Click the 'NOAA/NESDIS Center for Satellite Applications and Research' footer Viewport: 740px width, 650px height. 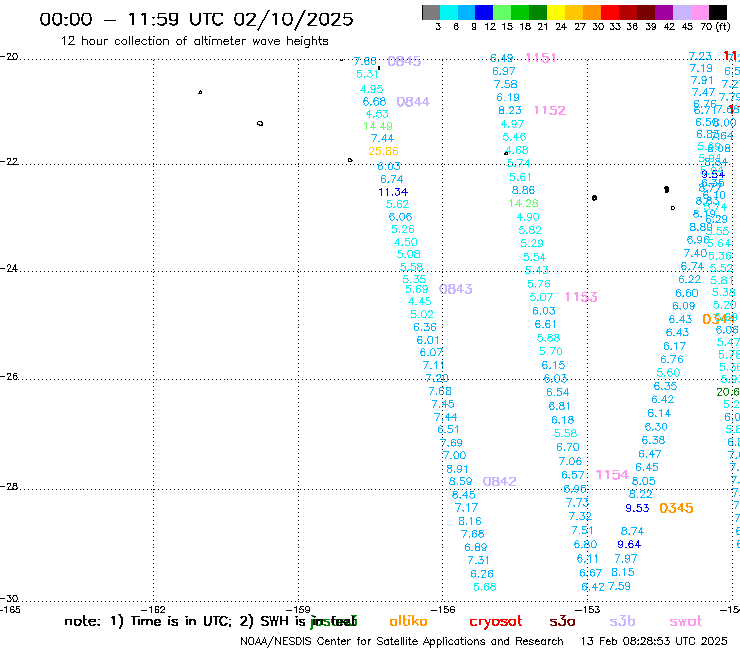(402, 642)
